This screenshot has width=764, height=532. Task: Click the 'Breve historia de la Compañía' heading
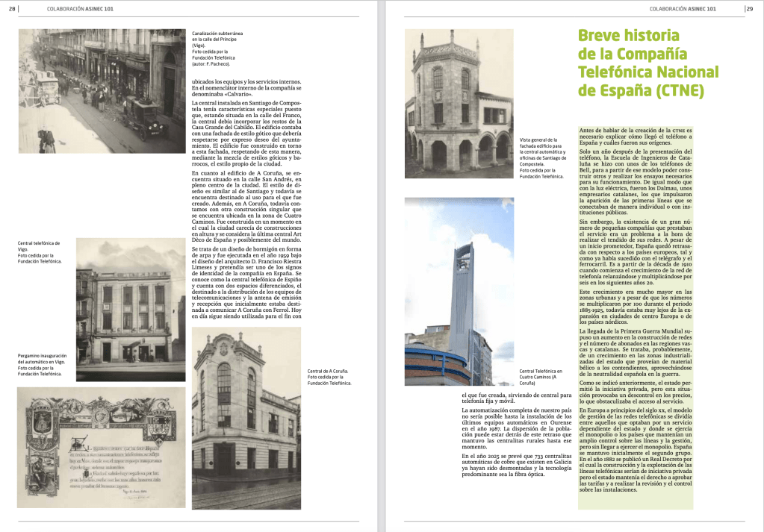point(648,63)
